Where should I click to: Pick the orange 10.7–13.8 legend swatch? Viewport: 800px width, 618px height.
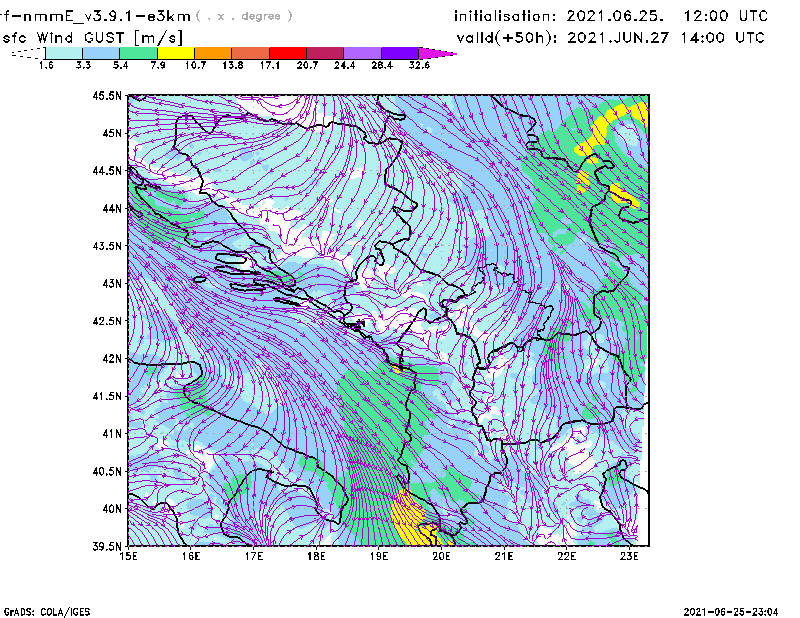213,52
